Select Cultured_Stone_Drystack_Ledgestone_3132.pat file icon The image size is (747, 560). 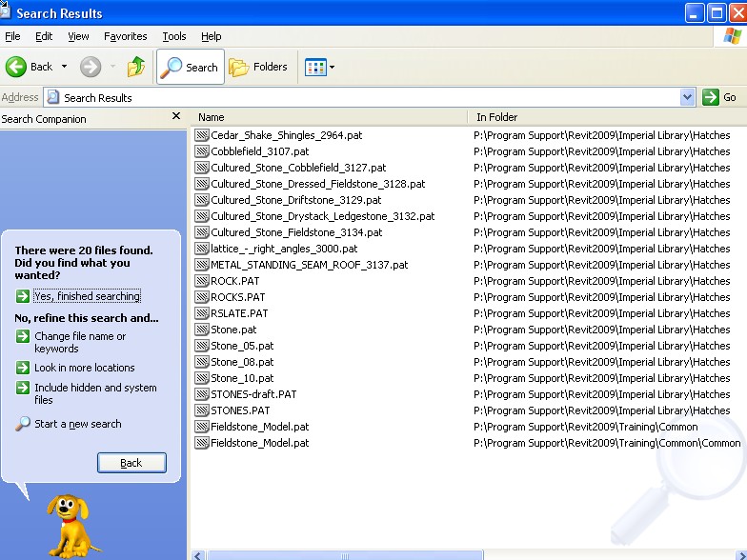coord(202,216)
